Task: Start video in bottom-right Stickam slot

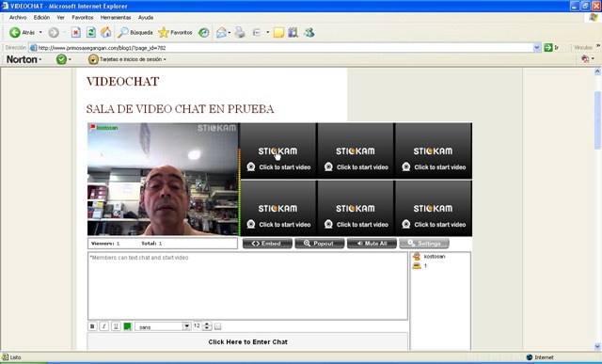Action: pyautogui.click(x=433, y=208)
